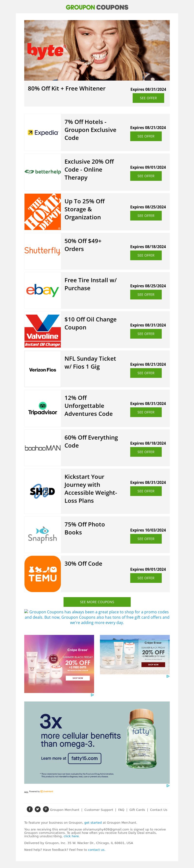The height and width of the screenshot is (868, 194).
Task: Open Groupon's Twitter icon in footer
Action: pyautogui.click(x=38, y=809)
